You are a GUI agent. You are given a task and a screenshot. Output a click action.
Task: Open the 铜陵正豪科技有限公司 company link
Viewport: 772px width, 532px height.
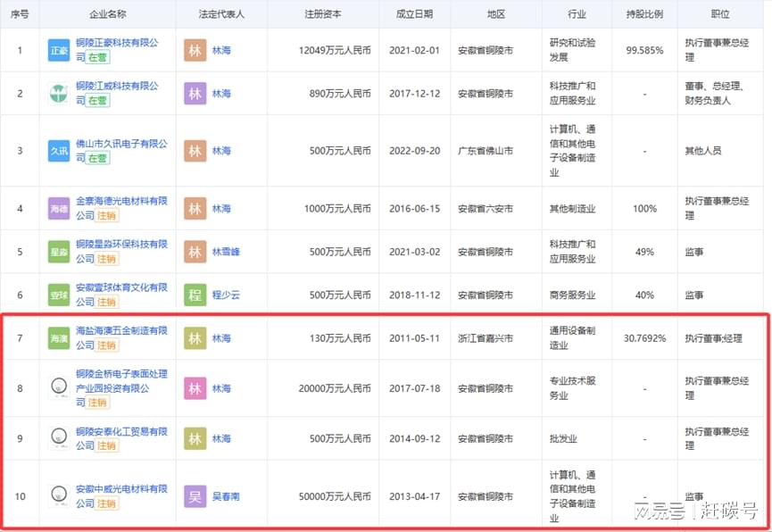[116, 43]
